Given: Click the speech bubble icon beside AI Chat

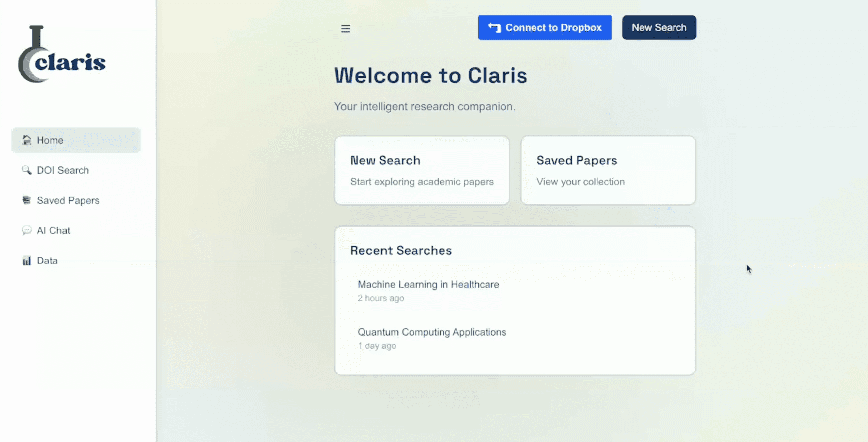Looking at the screenshot, I should 27,230.
